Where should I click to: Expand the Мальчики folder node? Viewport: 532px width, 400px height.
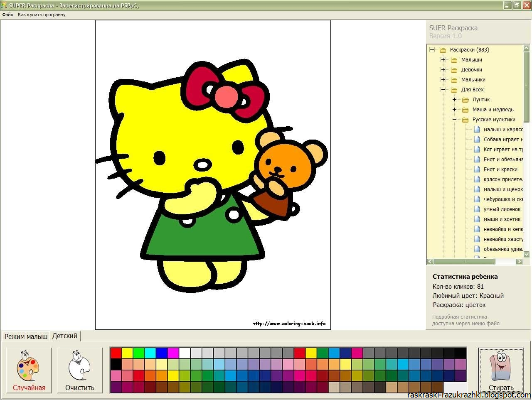tap(443, 80)
